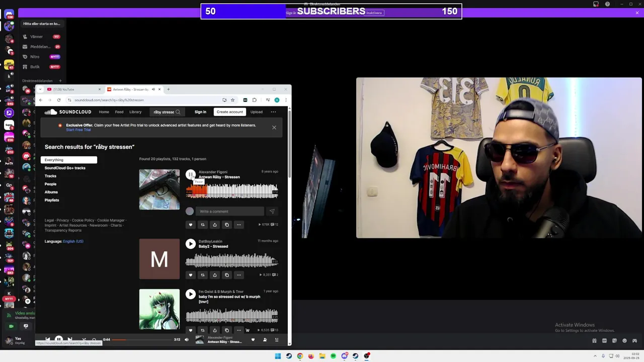Create a new direct message with plus icon
Viewport: 644px width, 362px height.
point(60,80)
